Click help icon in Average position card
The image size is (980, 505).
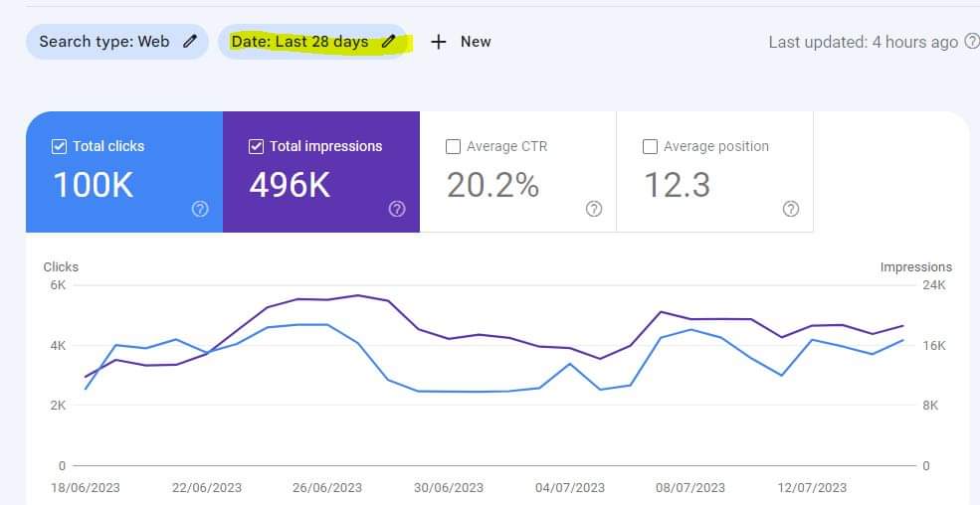[x=791, y=209]
